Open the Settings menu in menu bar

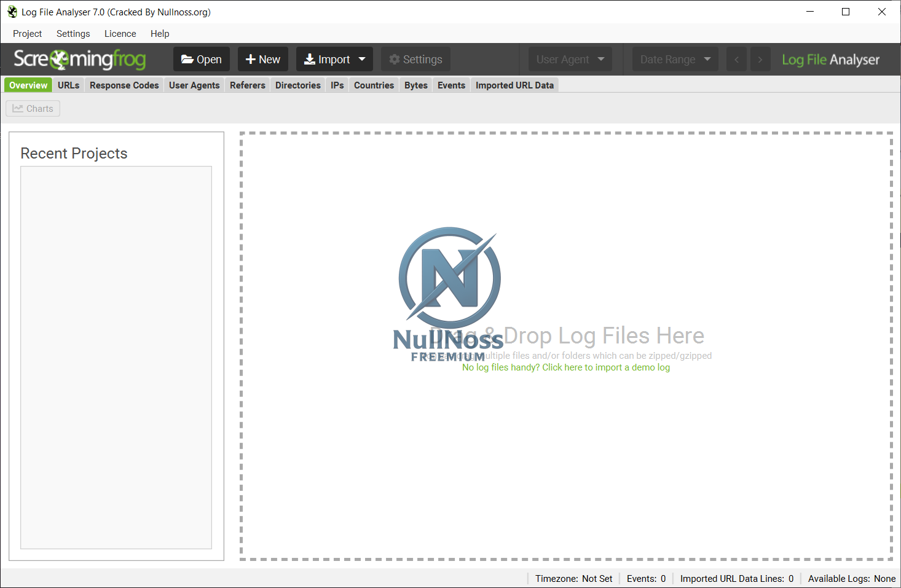click(73, 34)
